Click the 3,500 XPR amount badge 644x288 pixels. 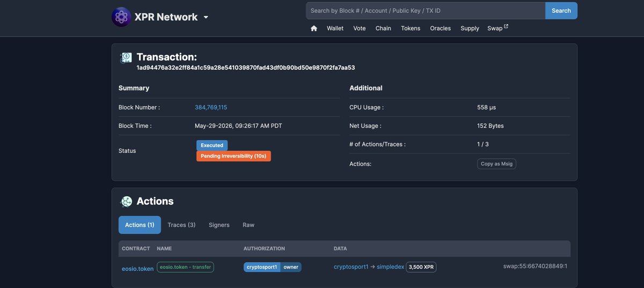click(421, 267)
